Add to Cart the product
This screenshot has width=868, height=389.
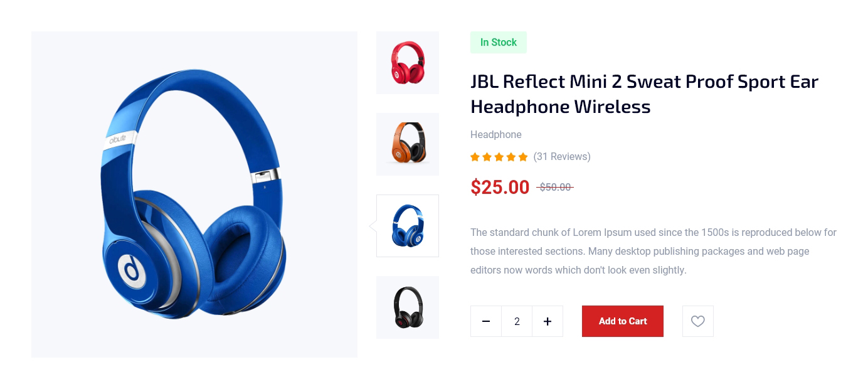point(623,321)
